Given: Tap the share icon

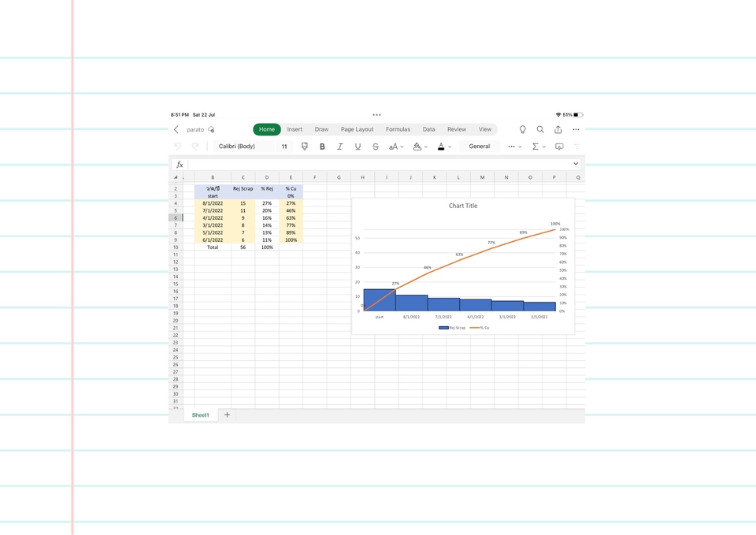Looking at the screenshot, I should (x=558, y=129).
